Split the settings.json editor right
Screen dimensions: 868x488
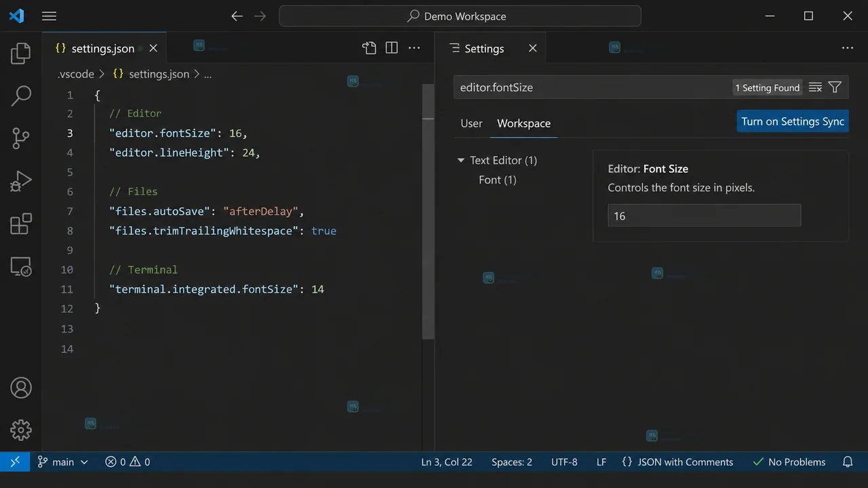tap(391, 48)
